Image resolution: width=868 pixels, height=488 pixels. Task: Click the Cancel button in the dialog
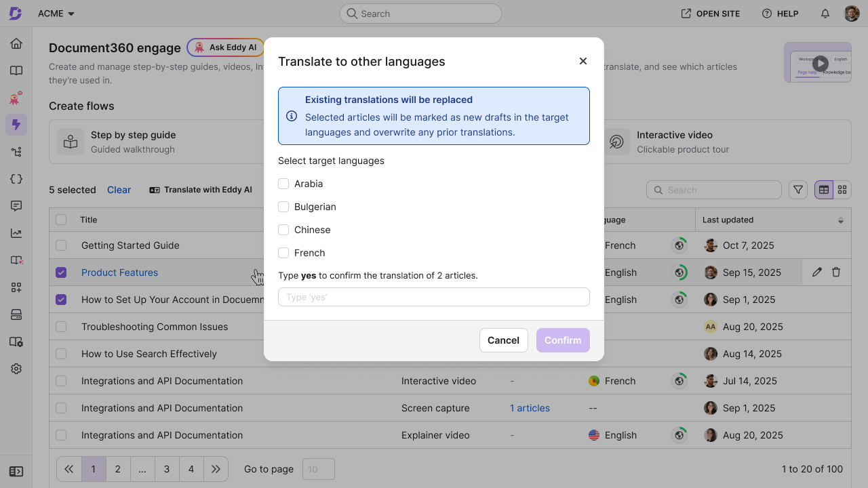coord(503,340)
